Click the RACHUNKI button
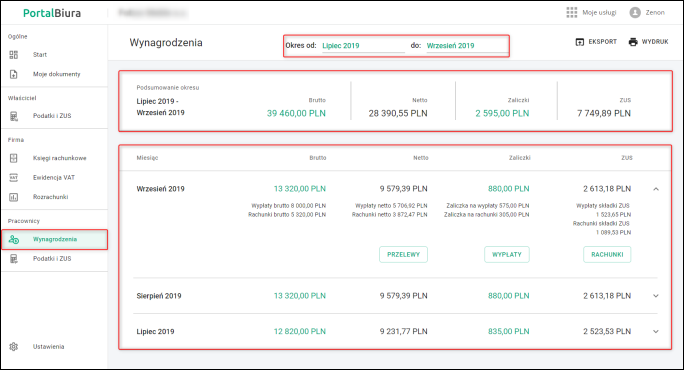The width and height of the screenshot is (684, 370). click(607, 254)
